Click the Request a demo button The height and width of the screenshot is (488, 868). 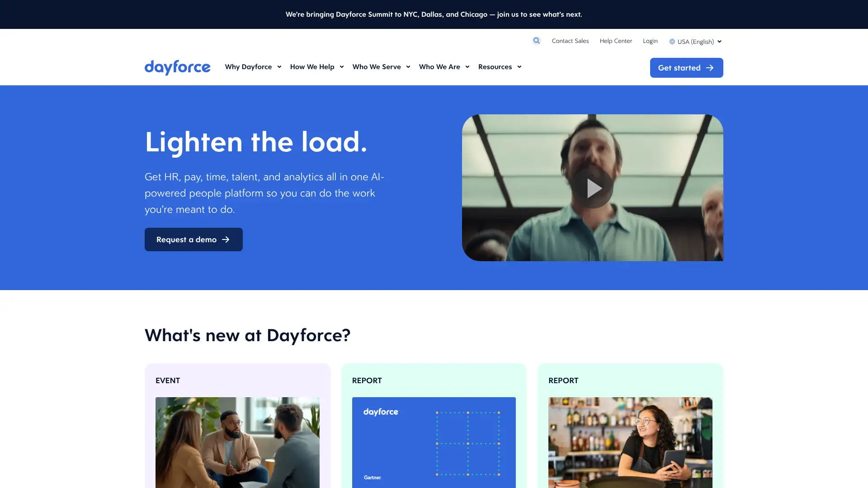click(193, 239)
